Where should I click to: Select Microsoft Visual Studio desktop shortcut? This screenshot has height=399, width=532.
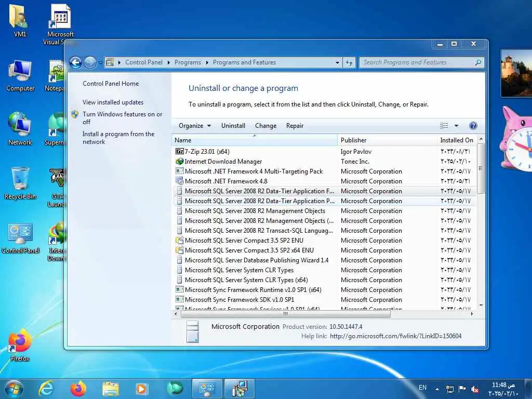(x=60, y=24)
